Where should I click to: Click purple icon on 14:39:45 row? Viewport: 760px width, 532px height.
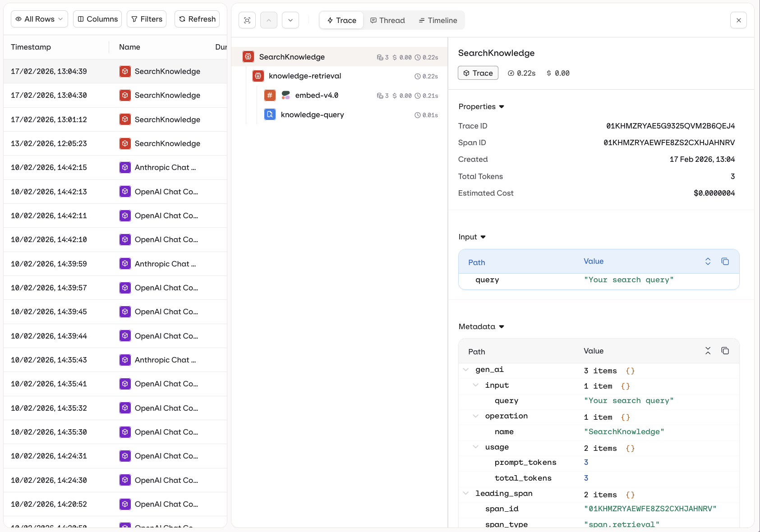(125, 312)
